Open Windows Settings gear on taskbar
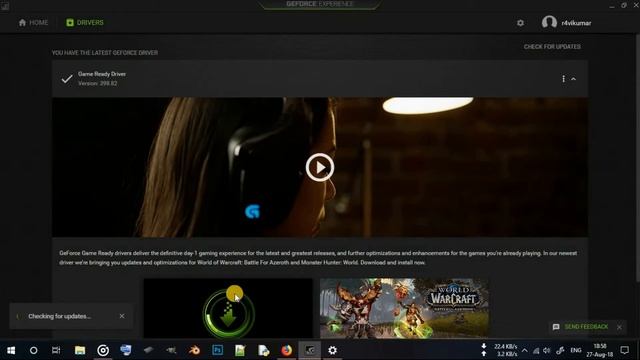Viewport: 640px width, 360px height. coord(332,350)
